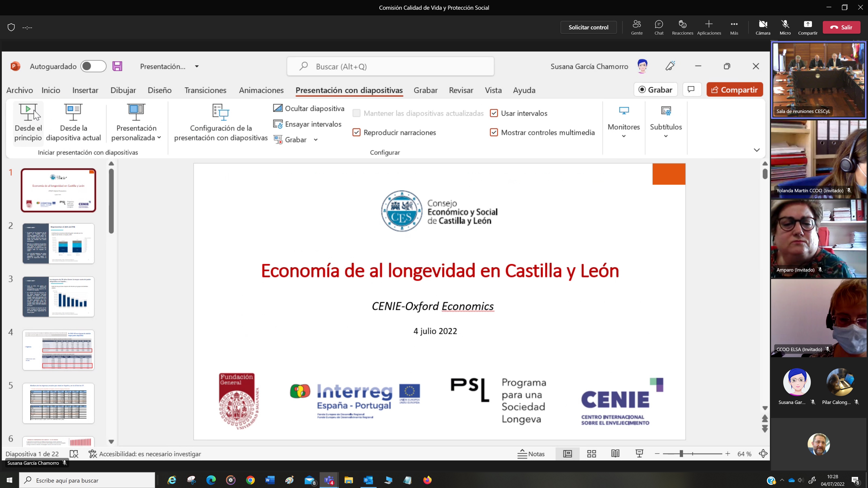Click the Windows Start button
868x488 pixels.
[9, 480]
